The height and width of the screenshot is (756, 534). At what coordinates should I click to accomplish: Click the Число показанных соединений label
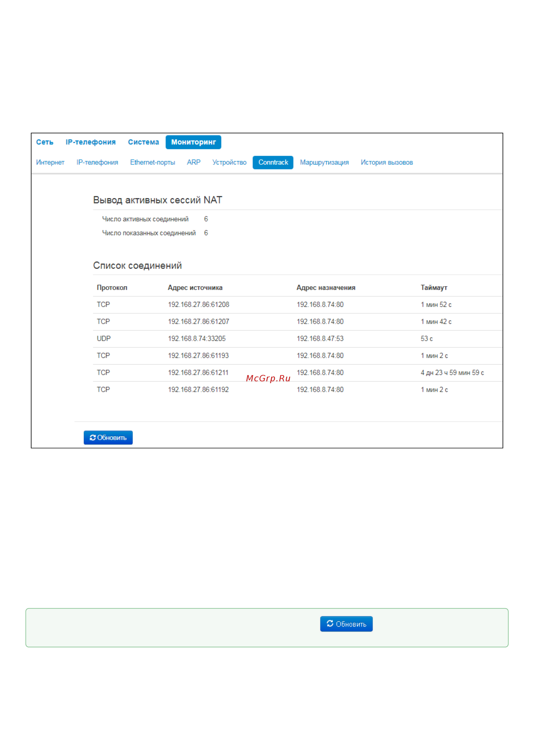[x=149, y=233]
